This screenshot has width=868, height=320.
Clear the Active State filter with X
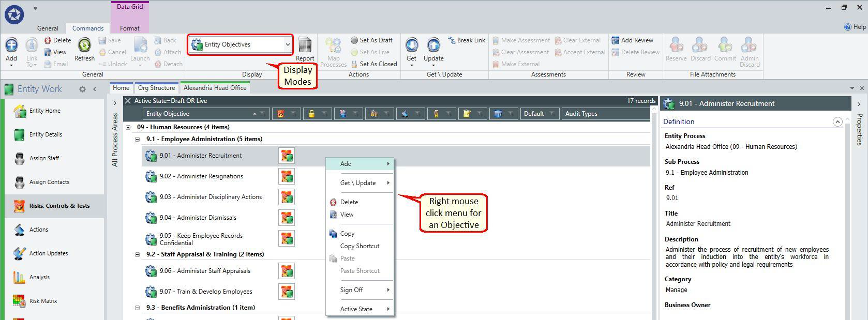[128, 101]
